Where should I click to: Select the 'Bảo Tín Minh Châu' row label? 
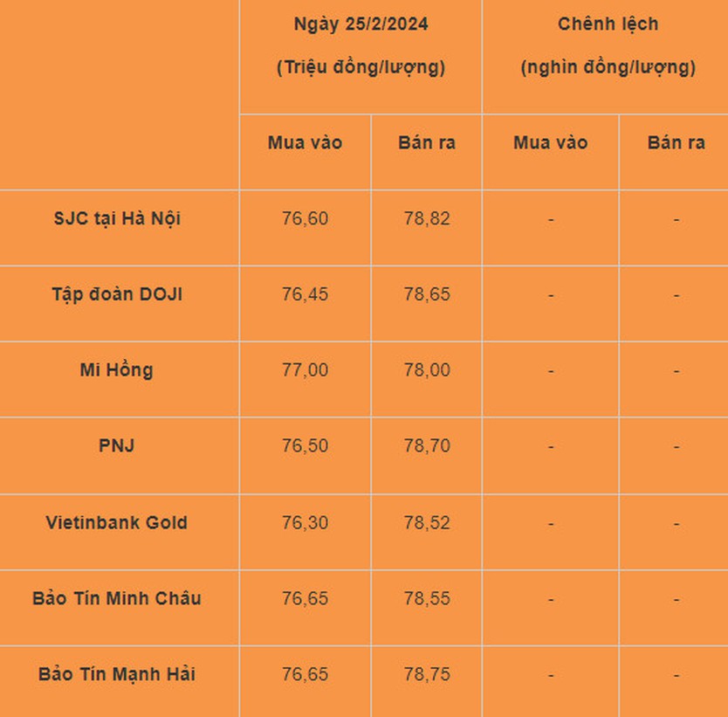[117, 598]
